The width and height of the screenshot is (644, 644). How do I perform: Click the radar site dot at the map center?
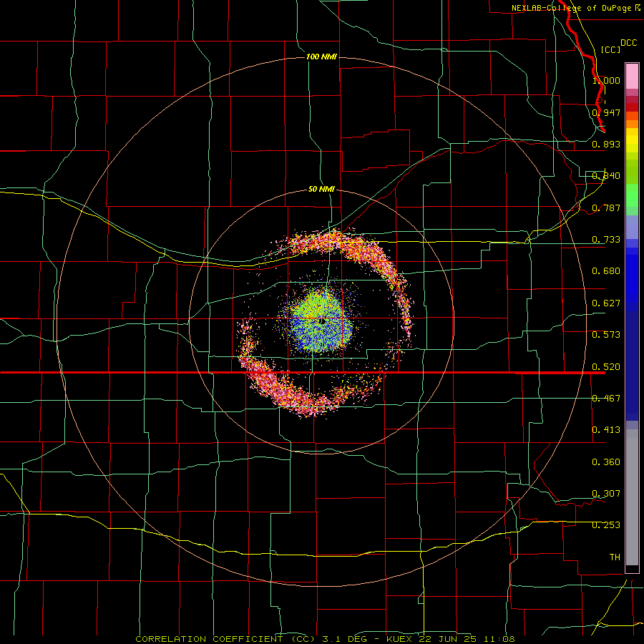coord(323,321)
